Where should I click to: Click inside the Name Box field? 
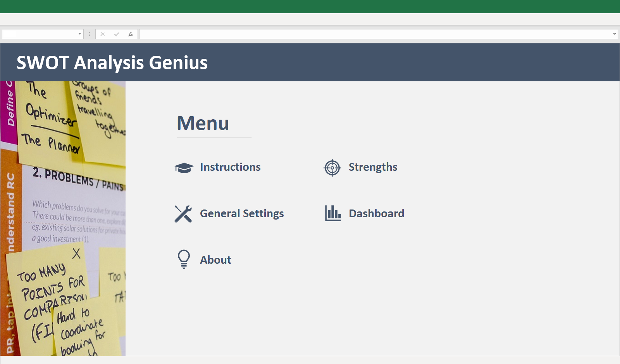coord(39,34)
